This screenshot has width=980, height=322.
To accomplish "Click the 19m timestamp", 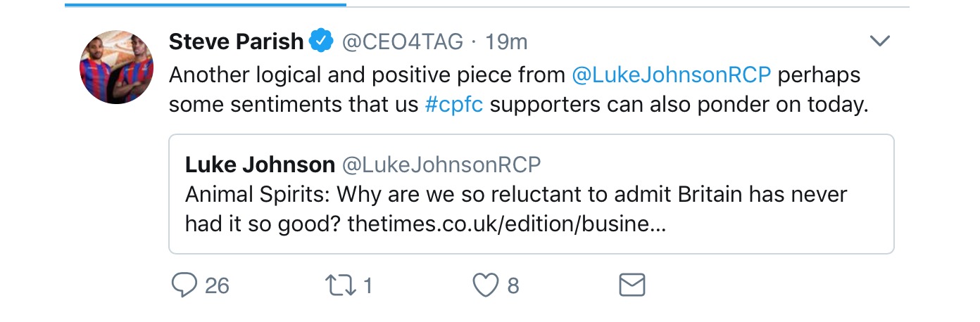I will pos(506,42).
